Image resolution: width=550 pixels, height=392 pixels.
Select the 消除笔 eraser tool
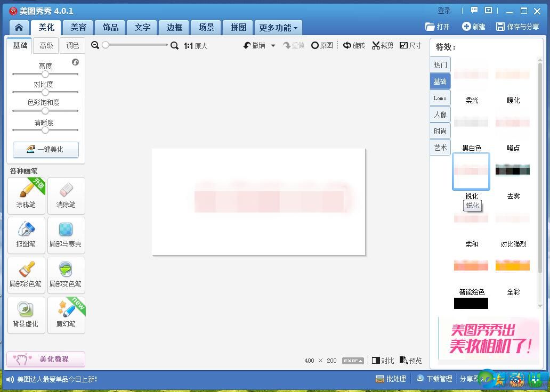coord(66,196)
